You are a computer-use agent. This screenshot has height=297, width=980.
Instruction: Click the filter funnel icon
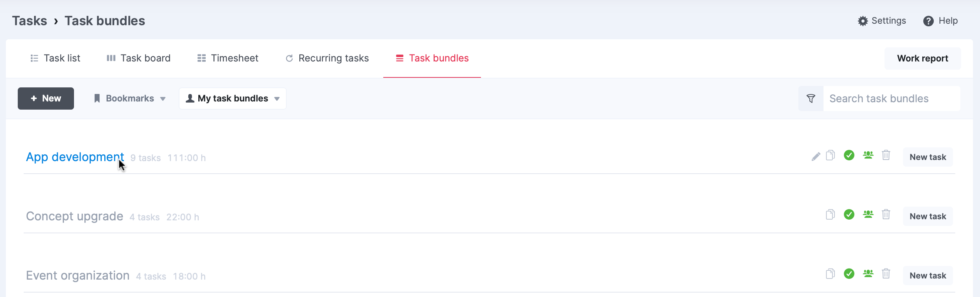point(811,99)
